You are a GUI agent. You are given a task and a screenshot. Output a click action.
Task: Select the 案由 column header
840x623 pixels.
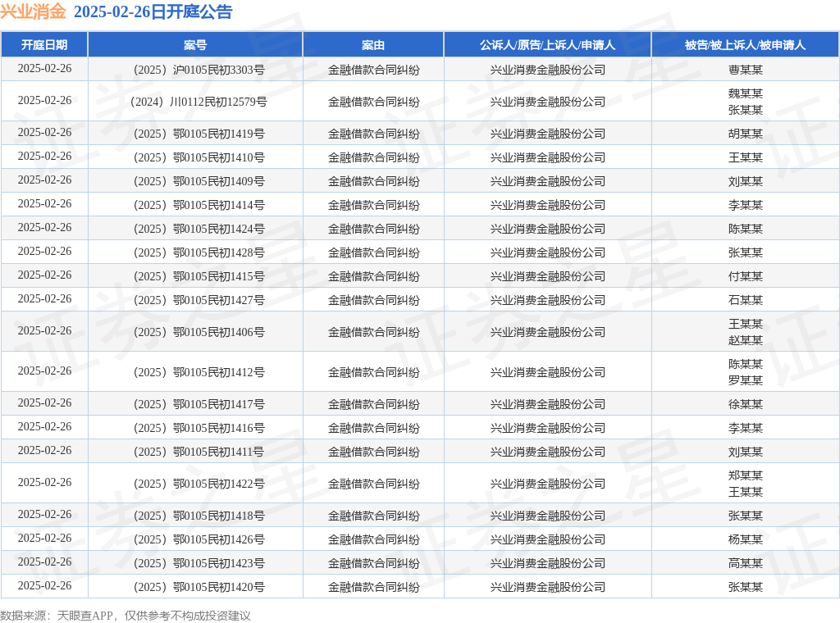pyautogui.click(x=373, y=45)
